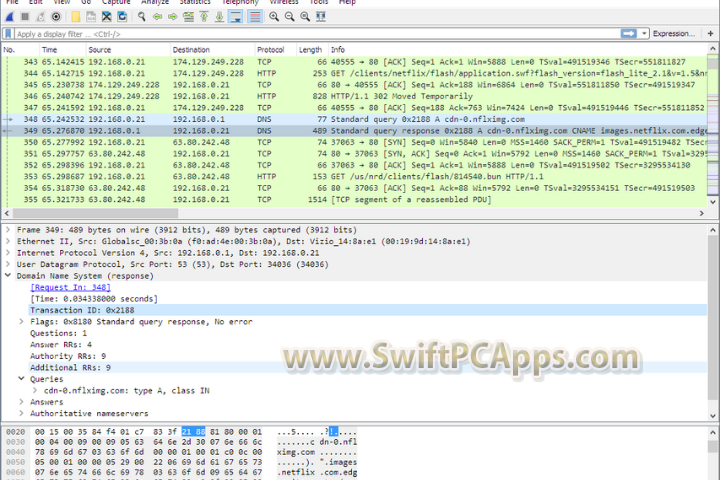Add a filter button with the plus icon

click(x=710, y=34)
